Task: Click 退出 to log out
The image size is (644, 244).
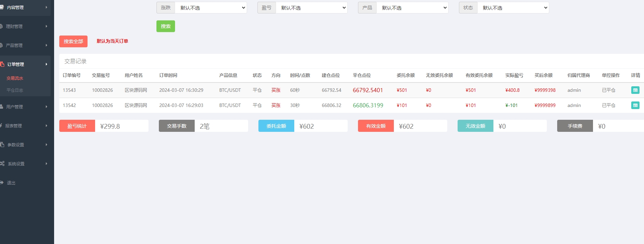Action: 11,183
